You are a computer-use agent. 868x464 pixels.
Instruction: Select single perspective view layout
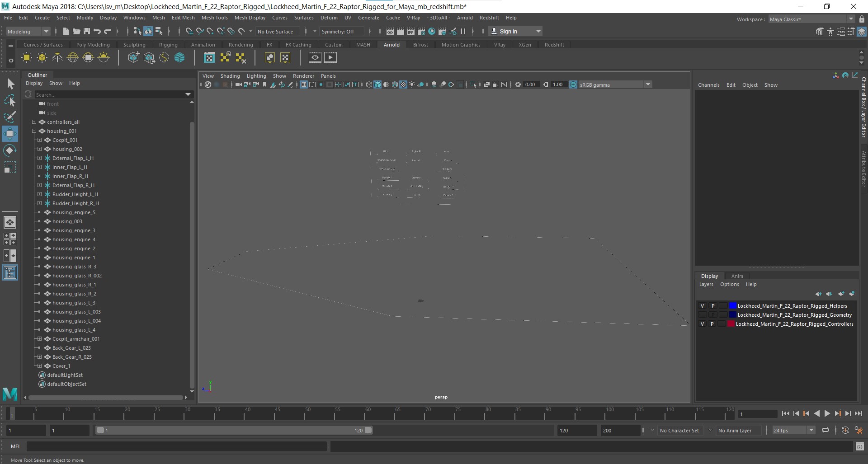[x=10, y=222]
